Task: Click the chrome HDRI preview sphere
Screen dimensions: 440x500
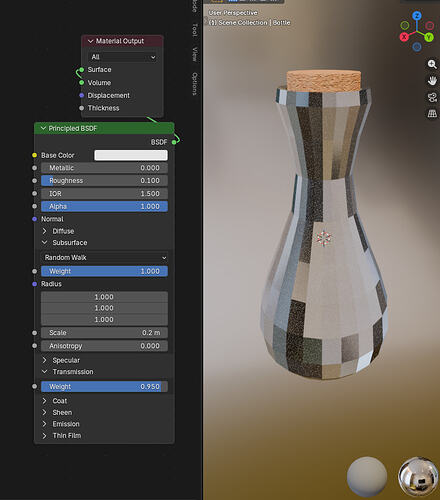Action: pos(419,477)
